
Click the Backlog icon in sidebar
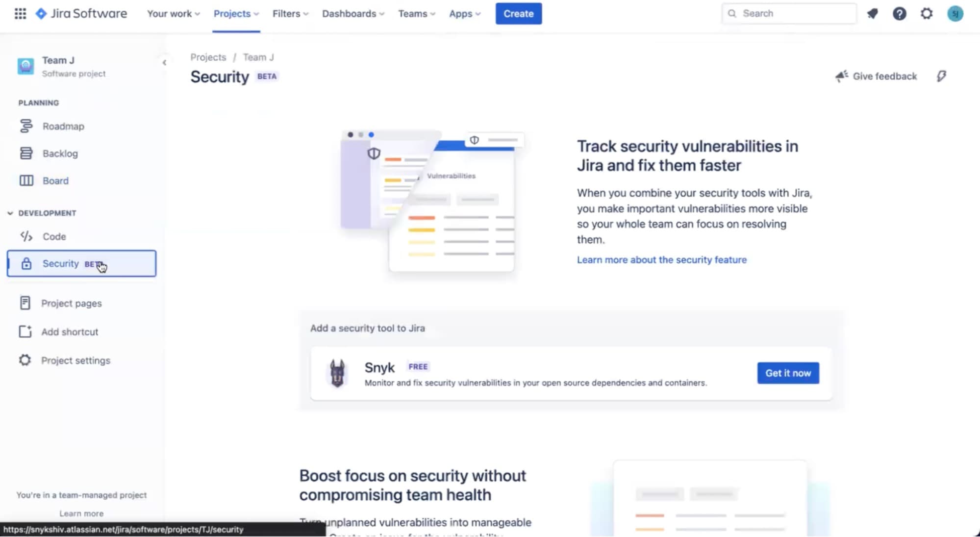[26, 153]
